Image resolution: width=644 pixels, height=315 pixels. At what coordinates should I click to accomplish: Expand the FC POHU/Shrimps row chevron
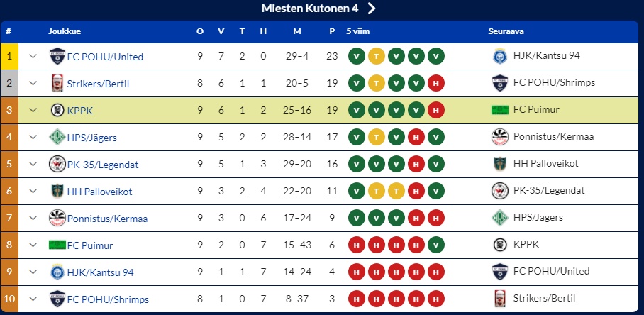pos(33,299)
